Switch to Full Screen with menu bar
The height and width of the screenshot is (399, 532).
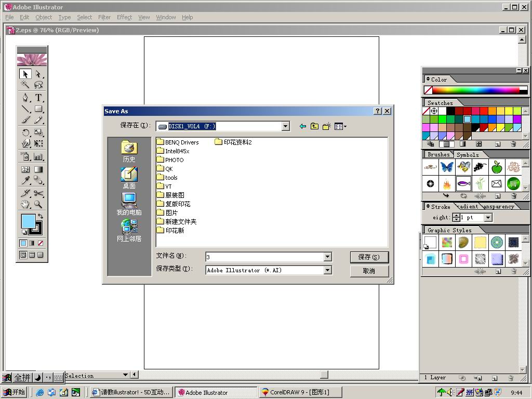tap(32, 255)
